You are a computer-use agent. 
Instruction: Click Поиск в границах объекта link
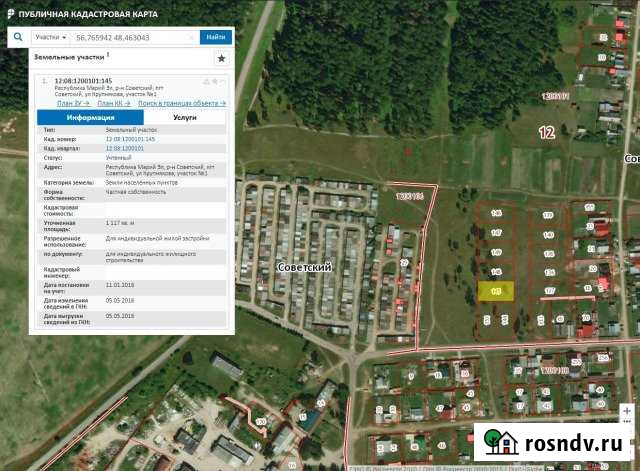(x=182, y=103)
